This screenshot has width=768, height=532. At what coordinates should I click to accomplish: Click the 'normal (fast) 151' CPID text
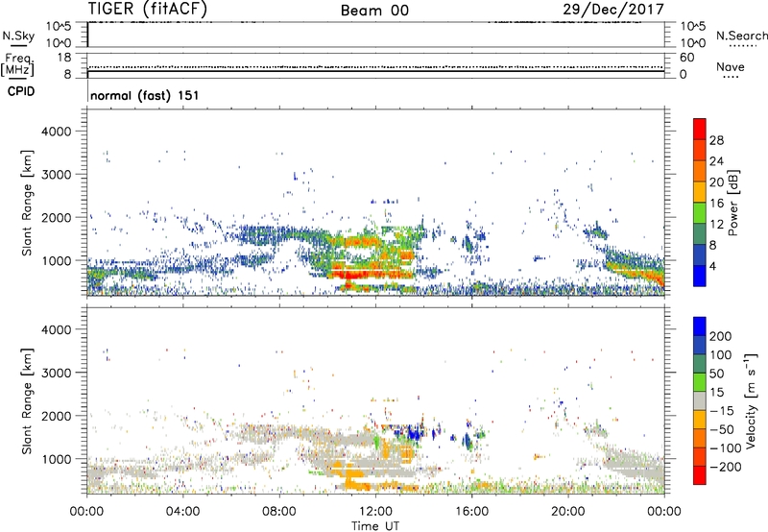coord(145,95)
